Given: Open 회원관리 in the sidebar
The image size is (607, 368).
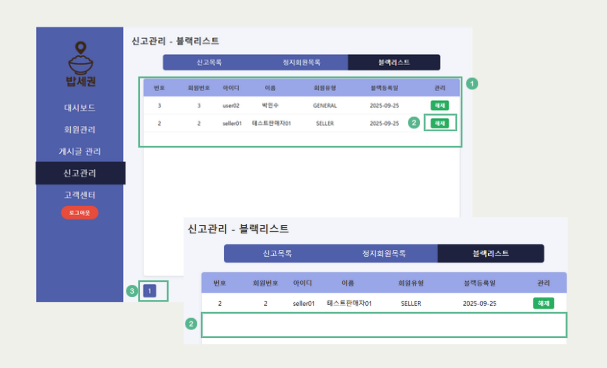Looking at the screenshot, I should pyautogui.click(x=80, y=129).
